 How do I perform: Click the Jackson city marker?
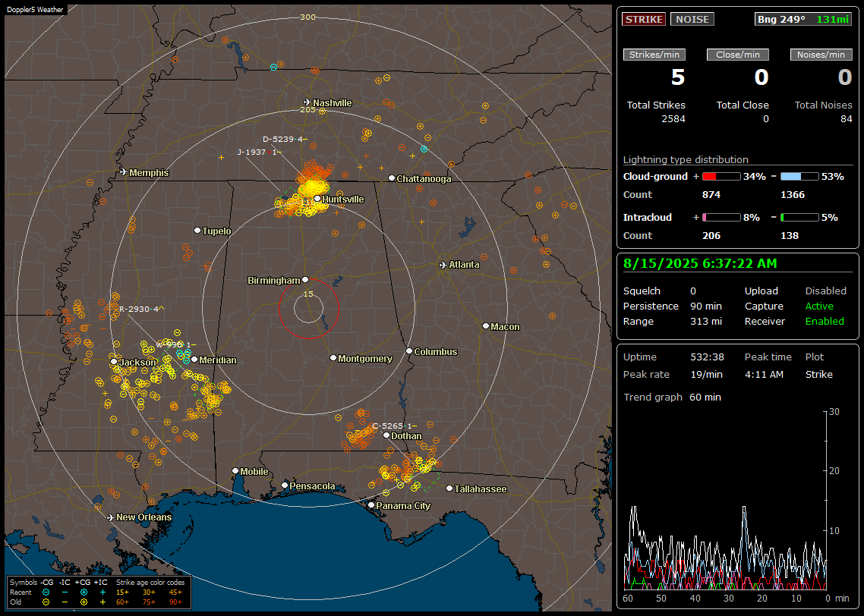point(114,362)
